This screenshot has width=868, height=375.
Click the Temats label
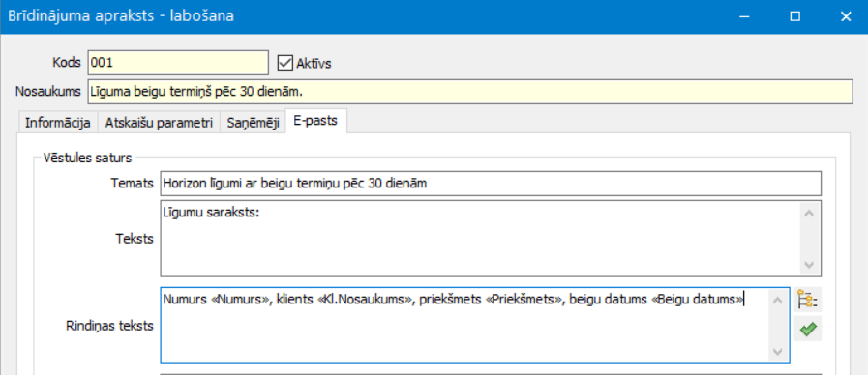(x=132, y=184)
